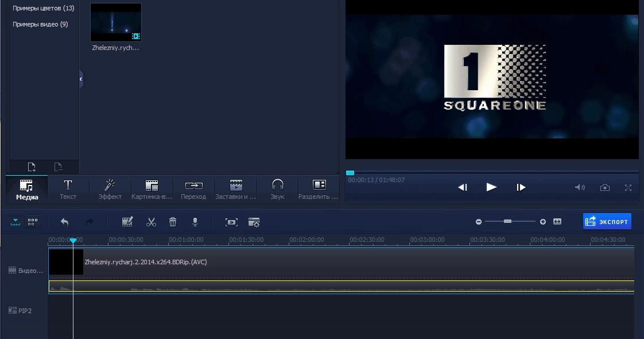Viewport: 644px width, 339px height.
Task: Undo the last action
Action: click(64, 222)
